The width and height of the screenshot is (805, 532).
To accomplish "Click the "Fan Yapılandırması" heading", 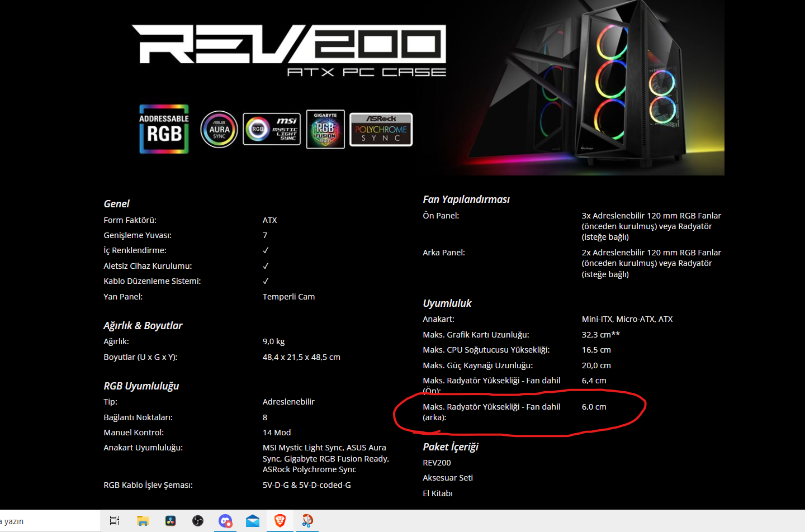I will [x=466, y=199].
